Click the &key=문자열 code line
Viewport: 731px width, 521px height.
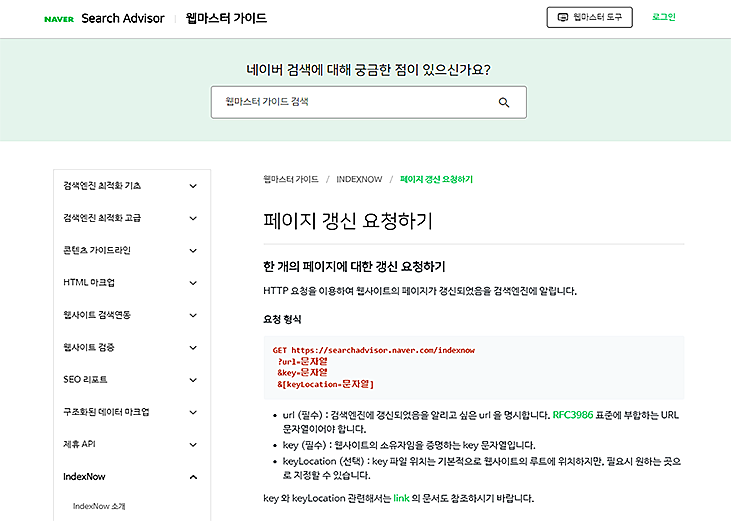(x=303, y=372)
